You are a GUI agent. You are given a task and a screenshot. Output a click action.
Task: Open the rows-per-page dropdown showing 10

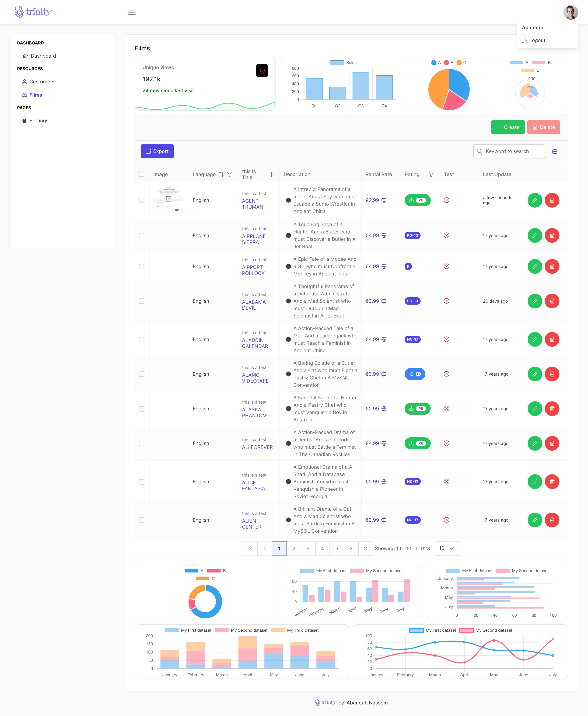(447, 548)
